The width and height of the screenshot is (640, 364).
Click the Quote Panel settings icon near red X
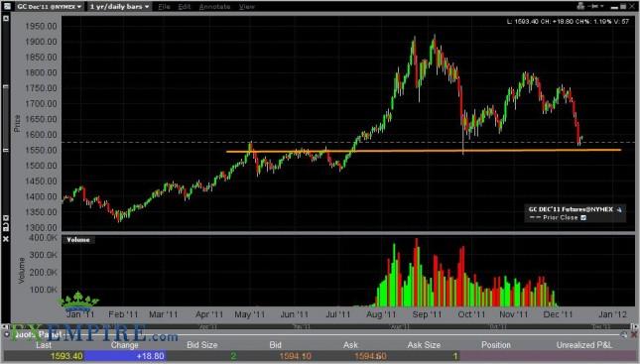click(x=624, y=335)
